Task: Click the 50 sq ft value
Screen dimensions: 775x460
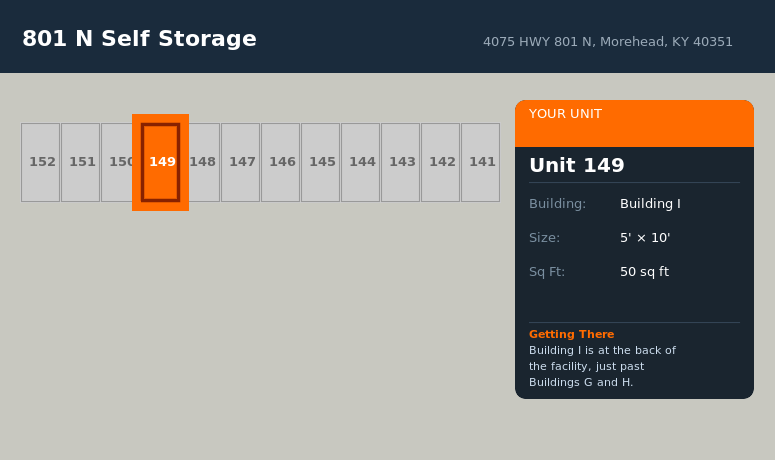Action: tap(644, 272)
